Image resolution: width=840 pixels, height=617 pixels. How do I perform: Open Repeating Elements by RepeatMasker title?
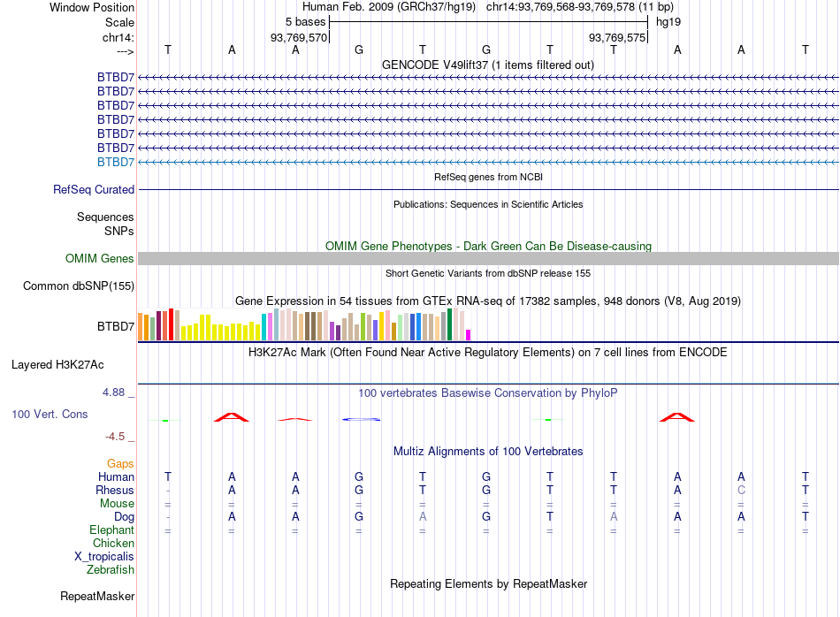point(489,583)
